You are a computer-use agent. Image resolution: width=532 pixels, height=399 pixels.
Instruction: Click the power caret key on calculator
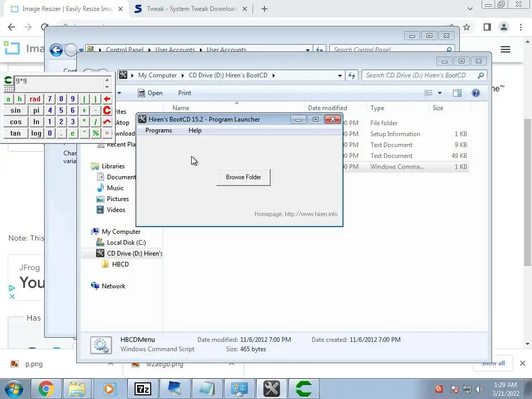coord(84,134)
